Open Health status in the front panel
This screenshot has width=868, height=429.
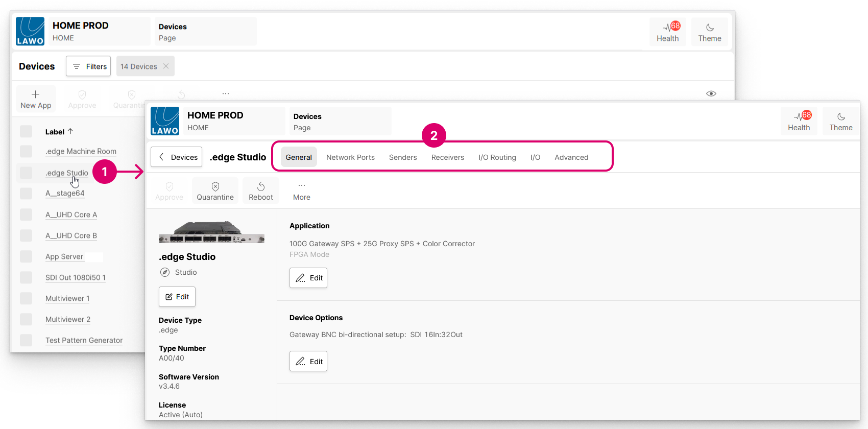[x=799, y=122]
